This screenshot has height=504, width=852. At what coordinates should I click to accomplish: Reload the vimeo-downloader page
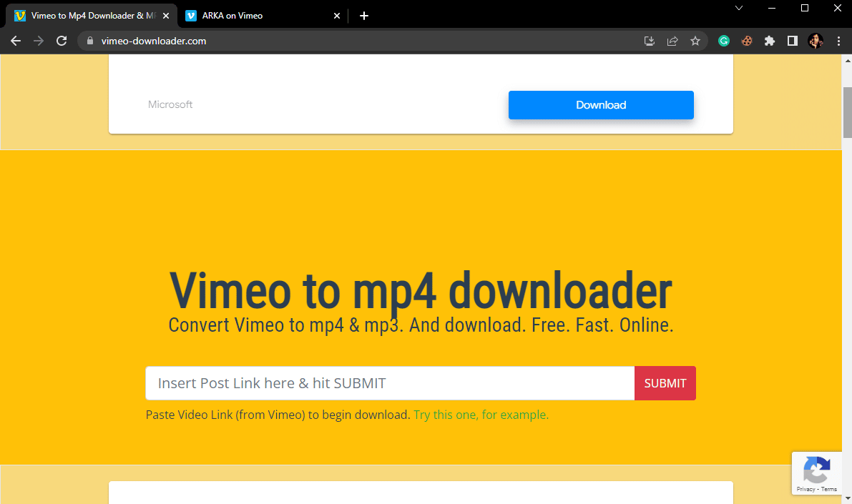(62, 41)
